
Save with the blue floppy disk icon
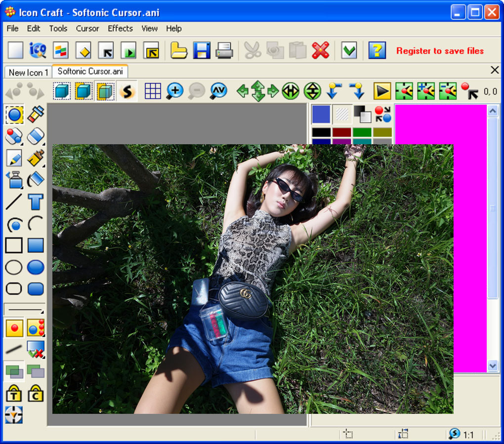click(202, 50)
